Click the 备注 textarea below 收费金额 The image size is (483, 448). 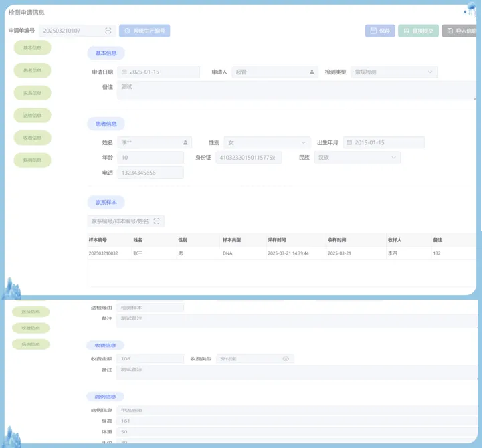(297, 372)
